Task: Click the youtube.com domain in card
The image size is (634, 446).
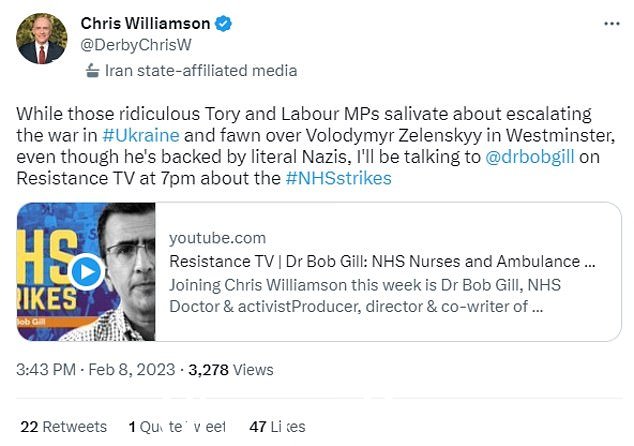Action: click(217, 238)
